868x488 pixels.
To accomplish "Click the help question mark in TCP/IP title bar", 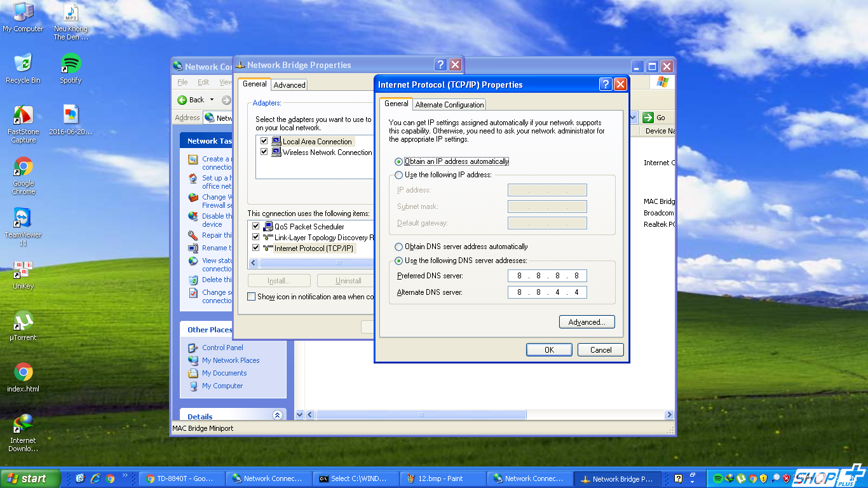I will point(606,85).
